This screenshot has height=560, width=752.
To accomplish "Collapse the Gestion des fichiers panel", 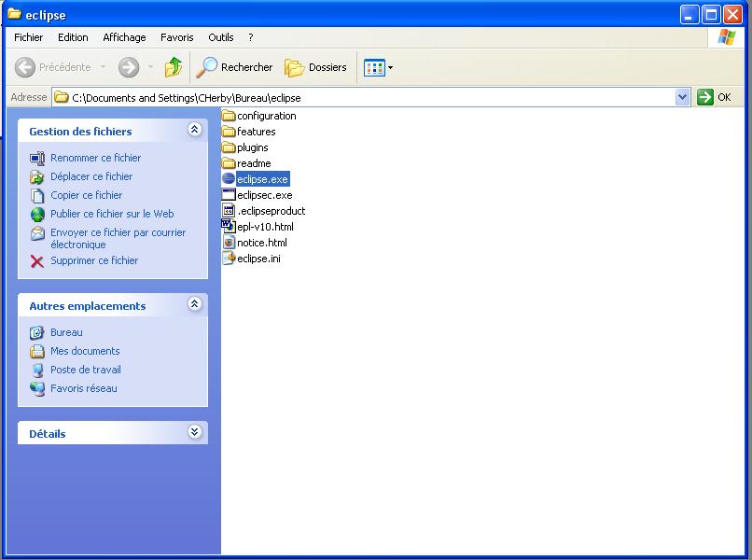I will pyautogui.click(x=194, y=130).
